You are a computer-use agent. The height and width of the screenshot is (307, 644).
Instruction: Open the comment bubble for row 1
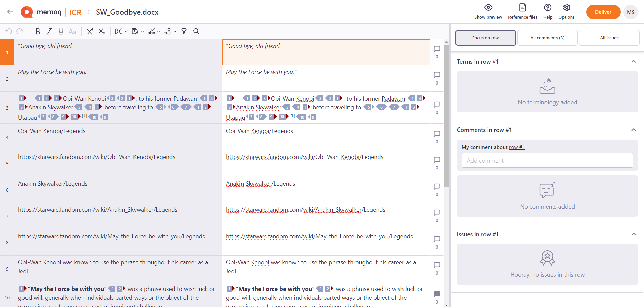[437, 49]
